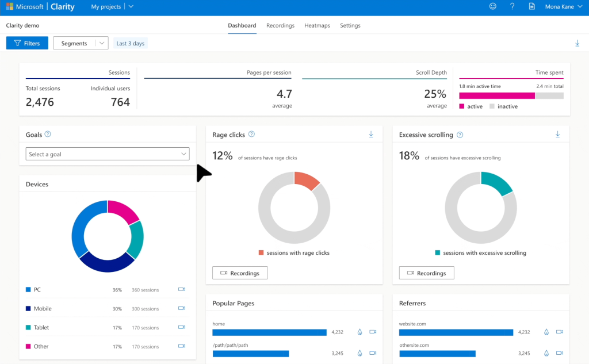
Task: Open the help question mark in header
Action: (x=512, y=6)
